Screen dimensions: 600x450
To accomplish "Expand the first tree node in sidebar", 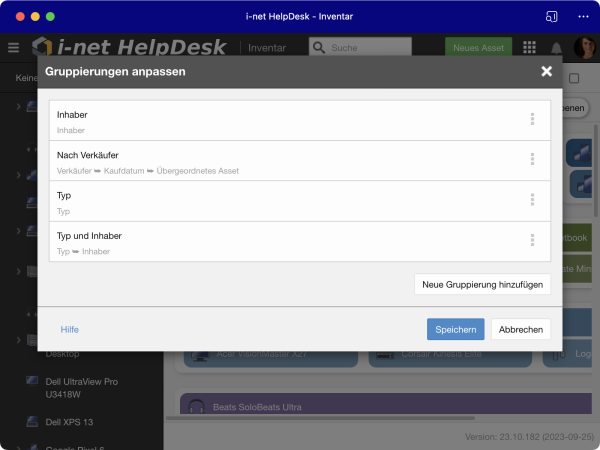I will click(19, 106).
